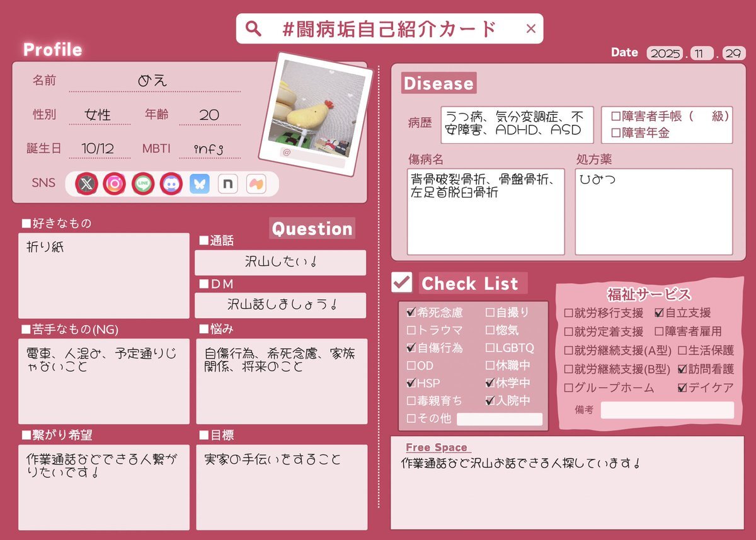Uncheck the 休学中 checkbox
756x540 pixels.
[490, 382]
